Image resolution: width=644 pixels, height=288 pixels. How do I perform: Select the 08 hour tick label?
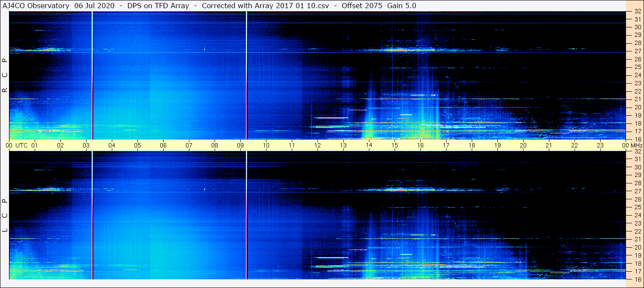coord(215,145)
